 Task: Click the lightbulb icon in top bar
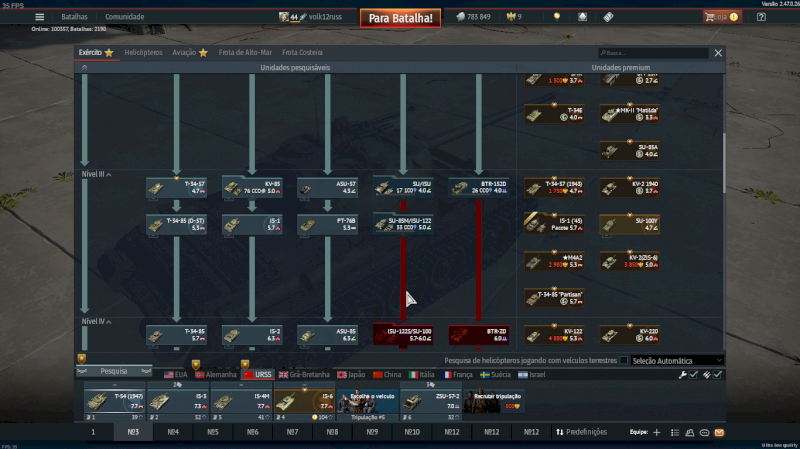[x=557, y=17]
